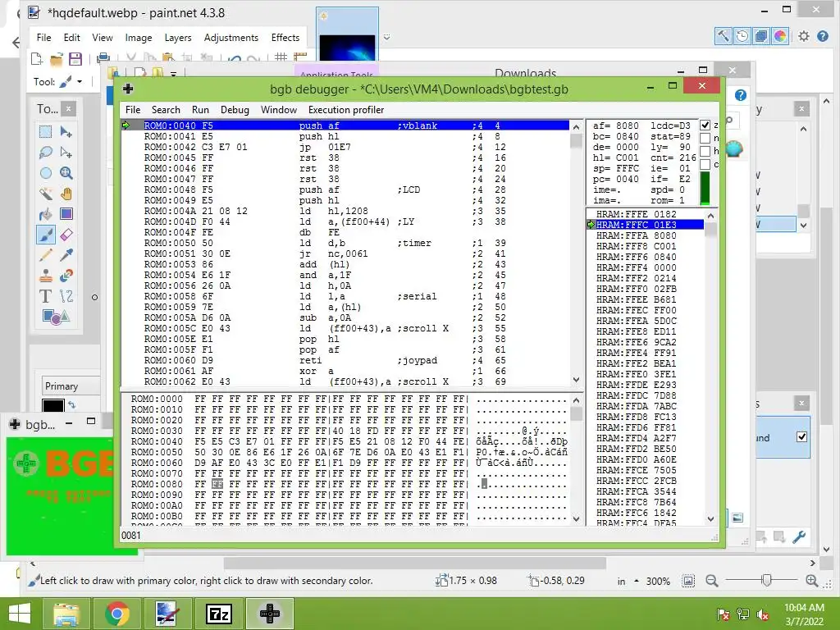
Task: Toggle the z flag checkbox in bgb
Action: 705,125
